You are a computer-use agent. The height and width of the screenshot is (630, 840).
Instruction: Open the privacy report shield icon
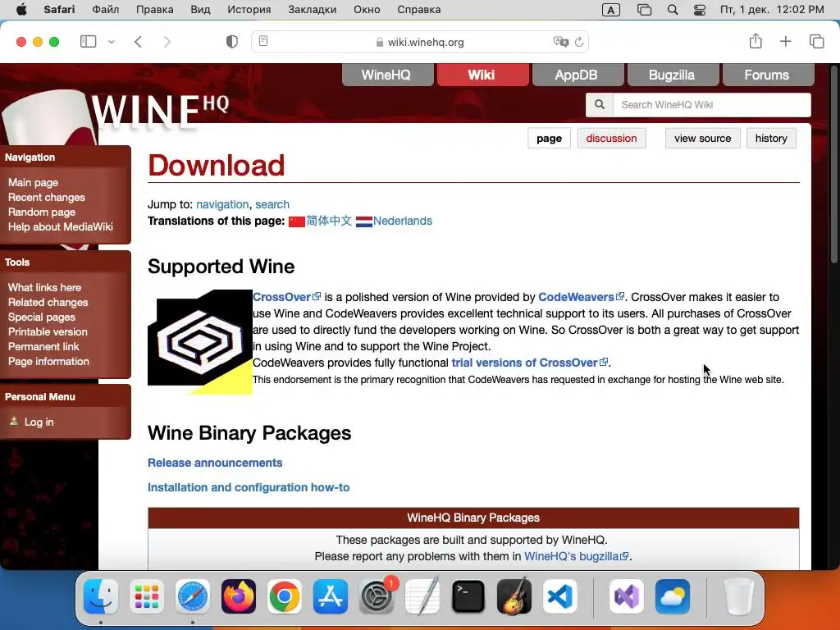231,42
